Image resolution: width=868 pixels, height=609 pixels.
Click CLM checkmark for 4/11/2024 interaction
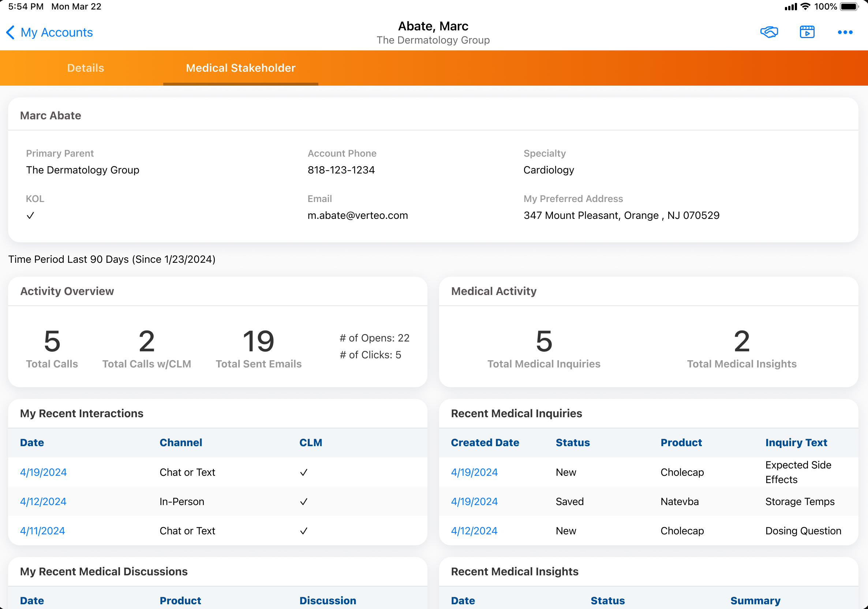[304, 531]
